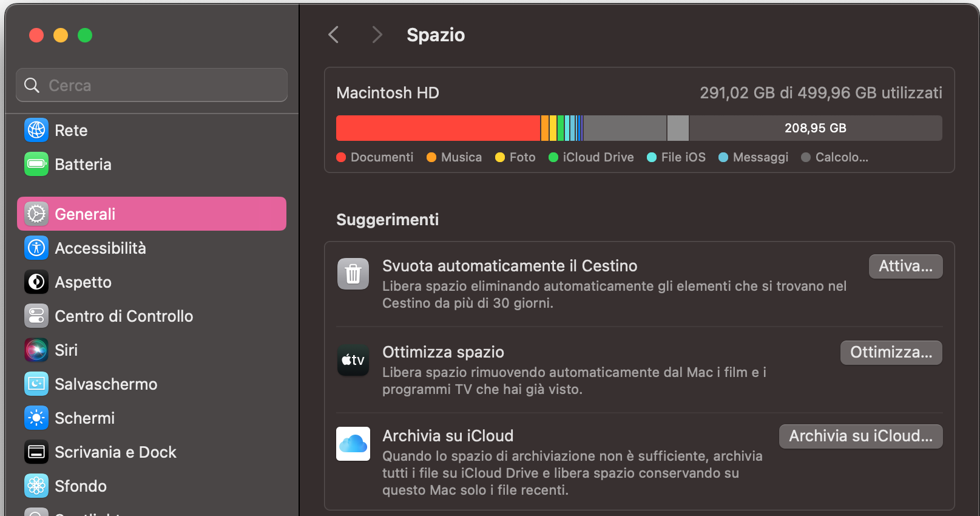Open Rete settings via the globe icon

(x=36, y=130)
